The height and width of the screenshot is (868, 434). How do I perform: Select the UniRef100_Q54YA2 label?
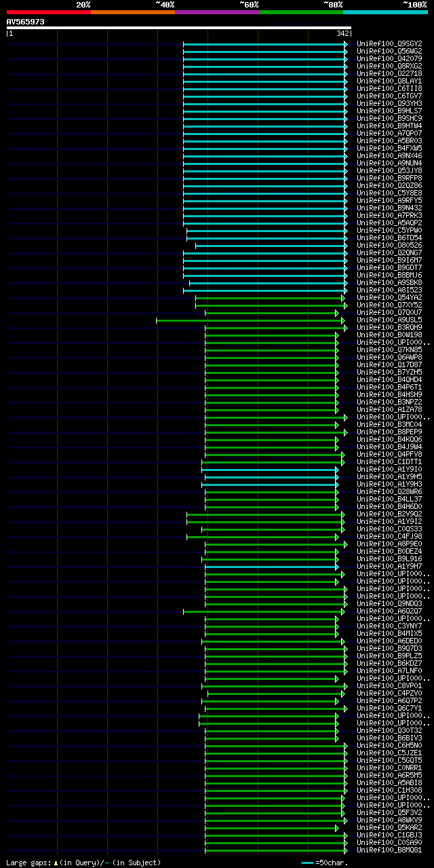pyautogui.click(x=389, y=297)
